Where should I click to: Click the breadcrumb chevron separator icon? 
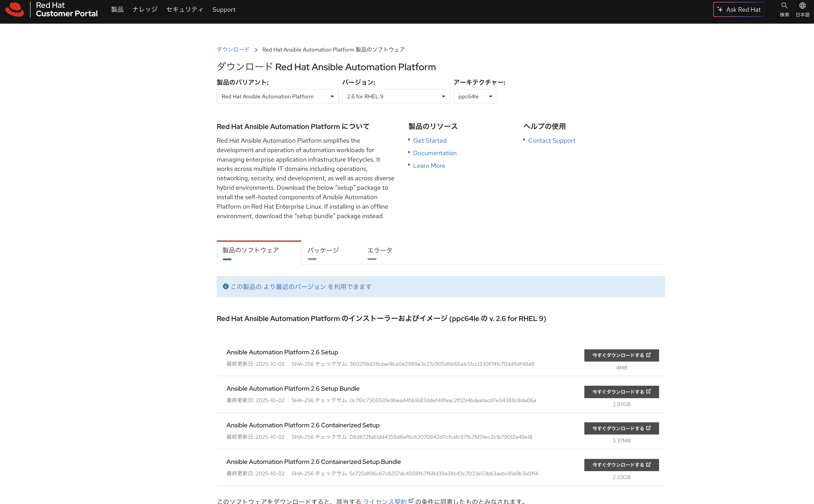click(256, 50)
